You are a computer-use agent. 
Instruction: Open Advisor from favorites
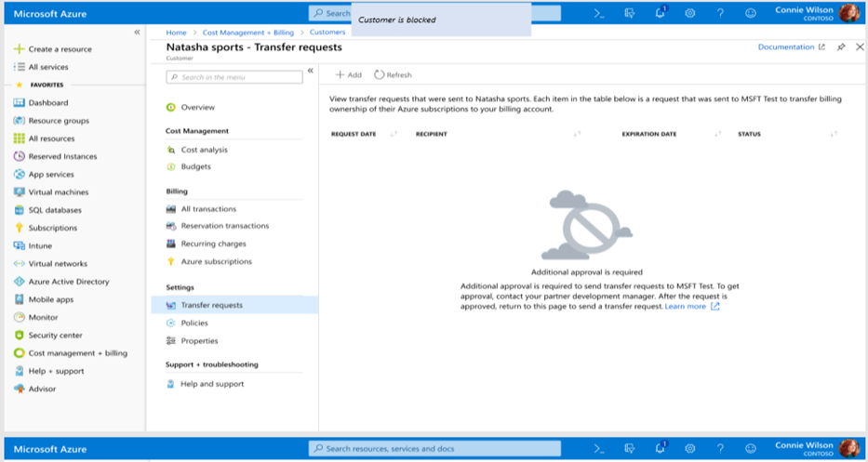[x=35, y=389]
